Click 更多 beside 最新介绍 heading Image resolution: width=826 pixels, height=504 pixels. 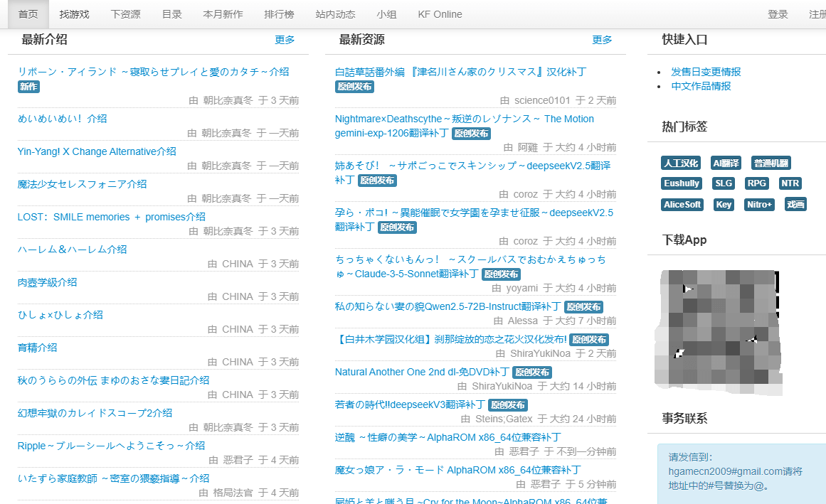[x=285, y=40]
